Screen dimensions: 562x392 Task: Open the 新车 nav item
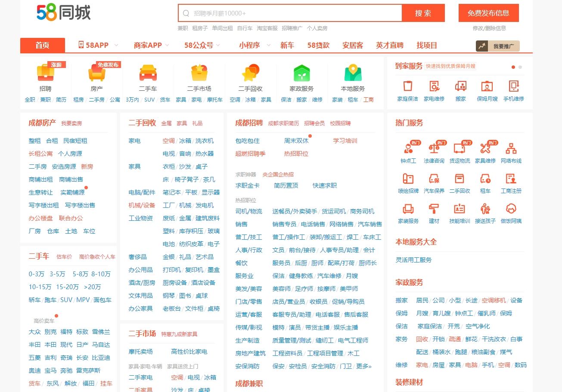tap(287, 45)
